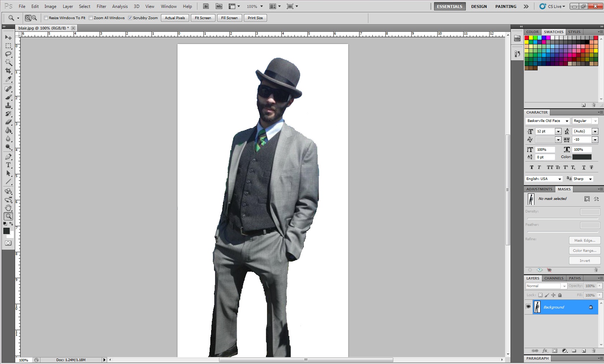Enable Resize Windows To Fit checkbox
Image resolution: width=604 pixels, height=364 pixels.
click(46, 18)
